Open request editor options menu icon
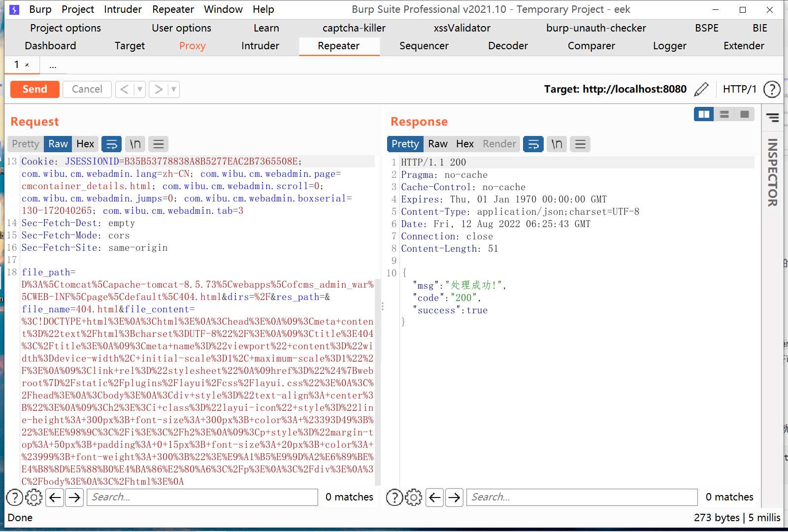The image size is (788, 532). pos(159,144)
